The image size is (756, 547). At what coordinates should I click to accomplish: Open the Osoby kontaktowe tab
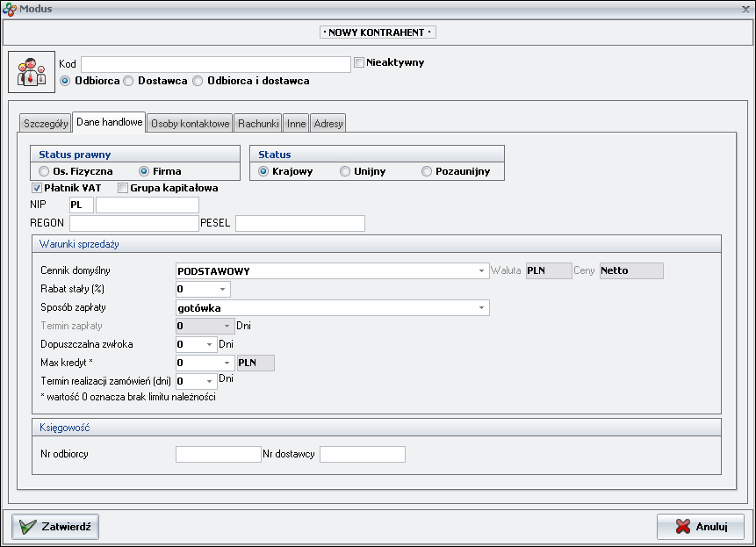191,124
